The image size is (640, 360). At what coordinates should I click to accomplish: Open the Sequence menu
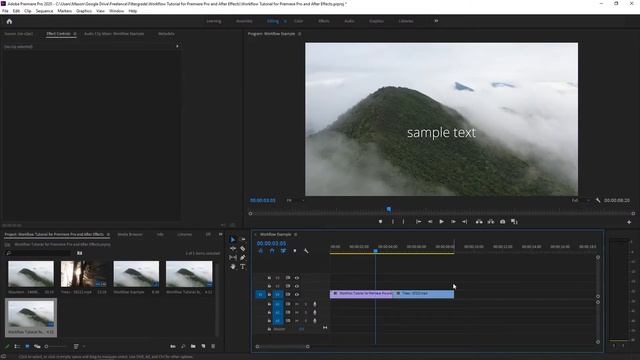44,11
